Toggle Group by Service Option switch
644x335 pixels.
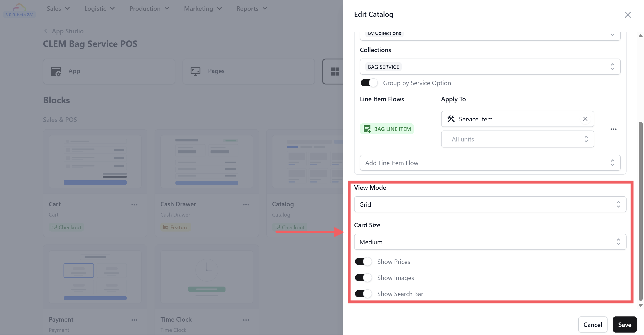point(369,83)
